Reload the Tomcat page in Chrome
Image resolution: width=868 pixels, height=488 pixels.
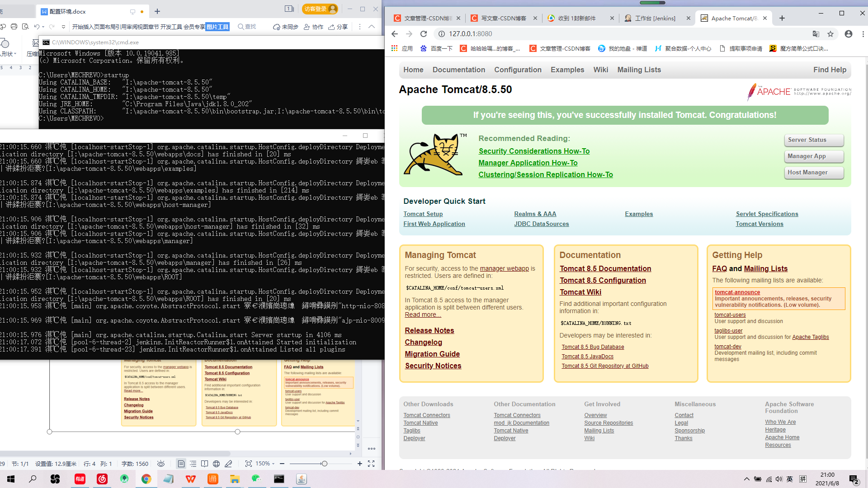424,34
